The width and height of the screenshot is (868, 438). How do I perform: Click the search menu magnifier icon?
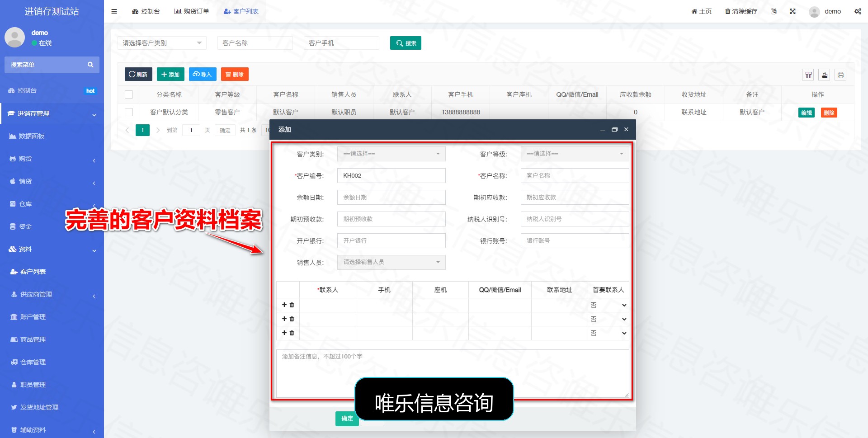pyautogui.click(x=90, y=65)
